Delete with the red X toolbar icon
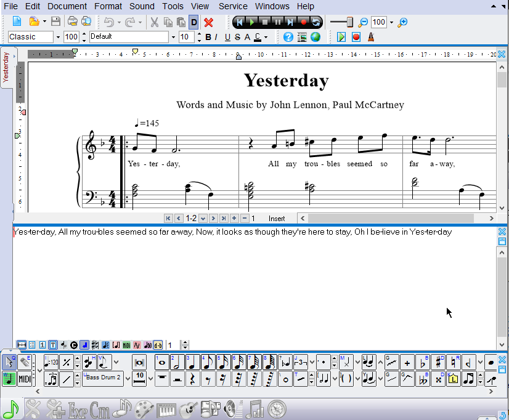Viewport: 509px width, 420px height. [208, 22]
